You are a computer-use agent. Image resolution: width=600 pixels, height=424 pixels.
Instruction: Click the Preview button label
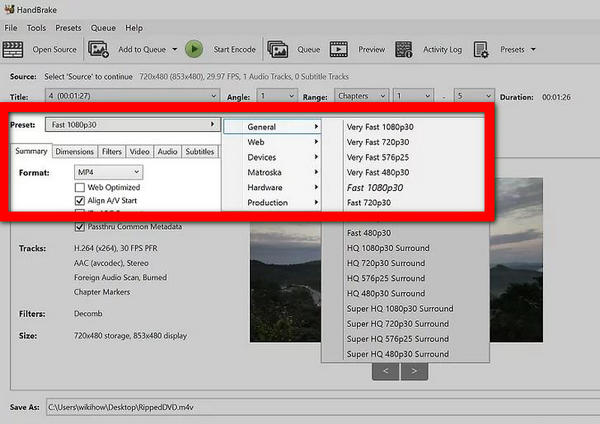pos(372,50)
